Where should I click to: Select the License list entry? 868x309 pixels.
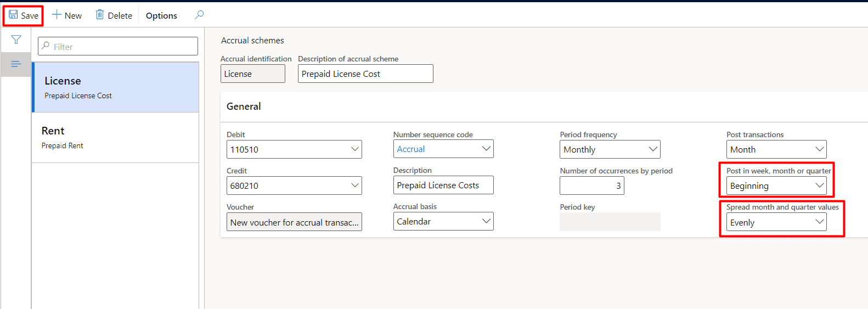tap(115, 87)
